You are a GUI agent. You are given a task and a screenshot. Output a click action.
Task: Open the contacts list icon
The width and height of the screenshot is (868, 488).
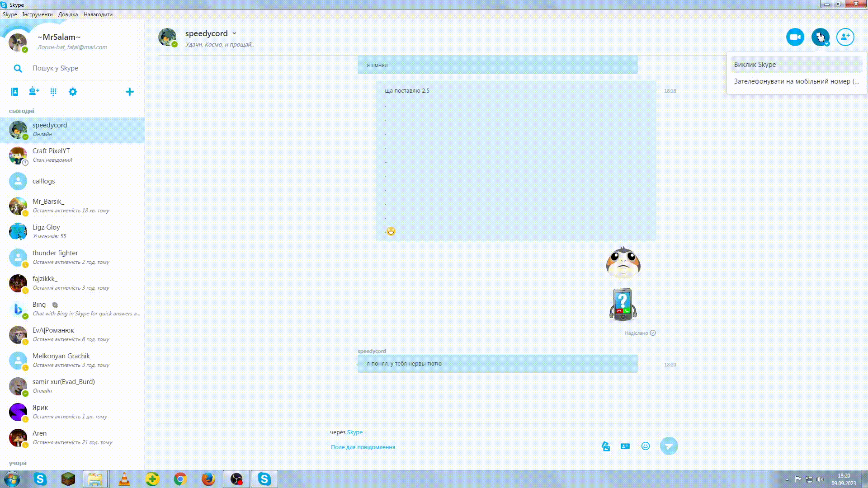coord(14,92)
